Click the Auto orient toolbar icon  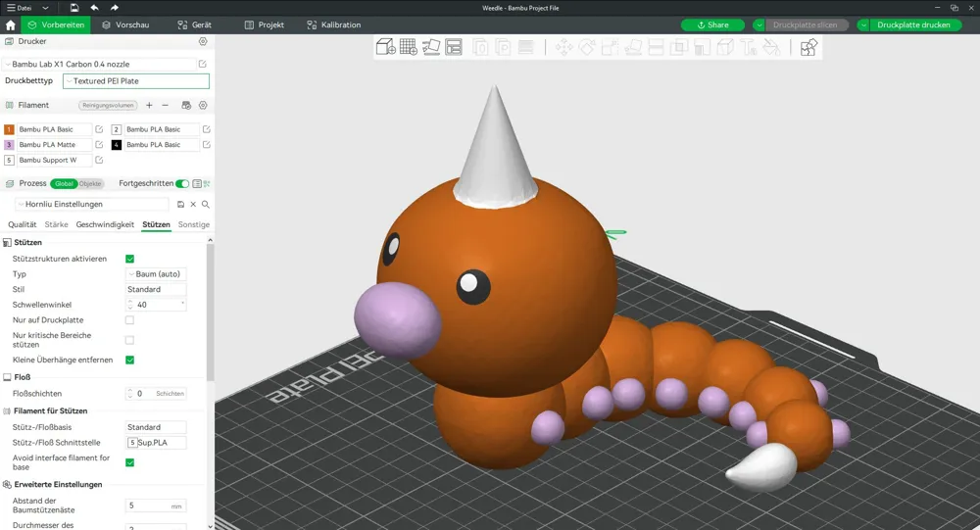click(430, 47)
